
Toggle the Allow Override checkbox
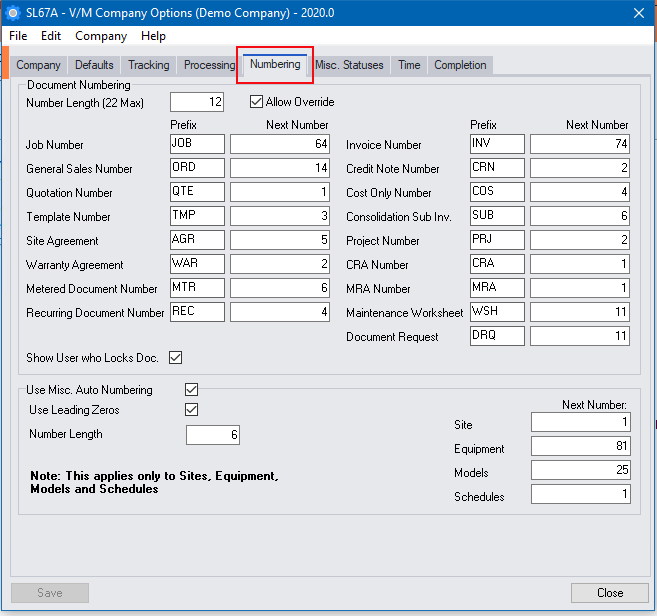(257, 102)
